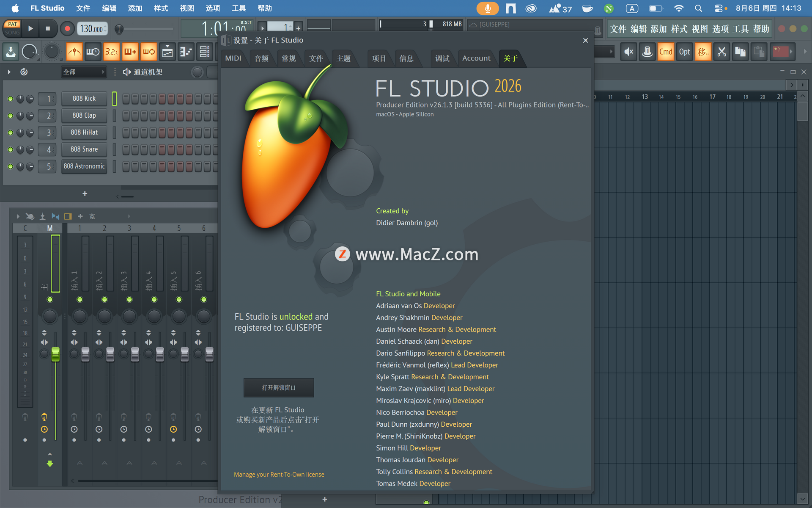Image resolution: width=812 pixels, height=508 pixels.
Task: Click the orange microphone icon in the menu bar
Action: coord(487,8)
